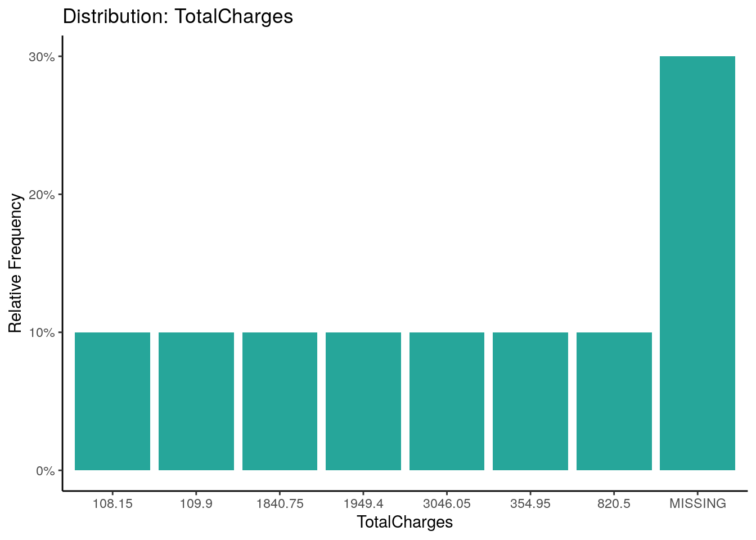Viewport: 756px width, 540px height.
Task: Click the MISSING x-axis tick label
Action: tap(697, 503)
